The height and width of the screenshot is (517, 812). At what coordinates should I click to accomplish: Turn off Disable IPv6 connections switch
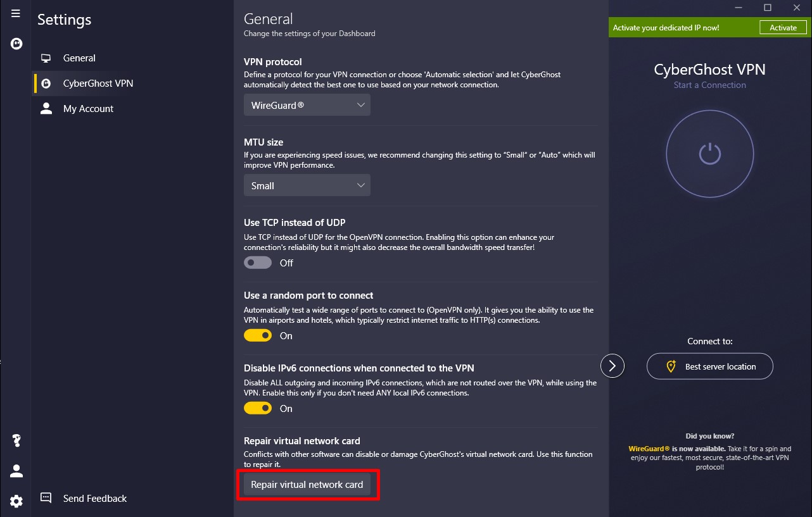[x=258, y=408]
